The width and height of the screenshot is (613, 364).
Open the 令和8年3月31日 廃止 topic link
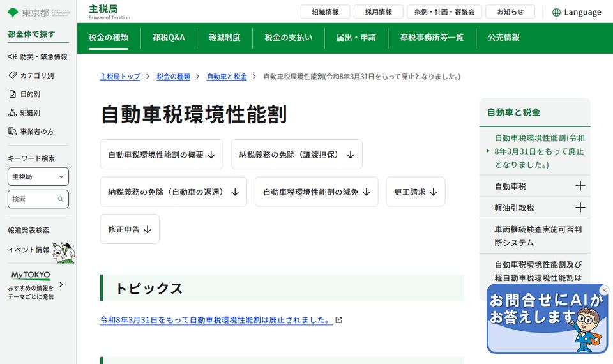(216, 320)
